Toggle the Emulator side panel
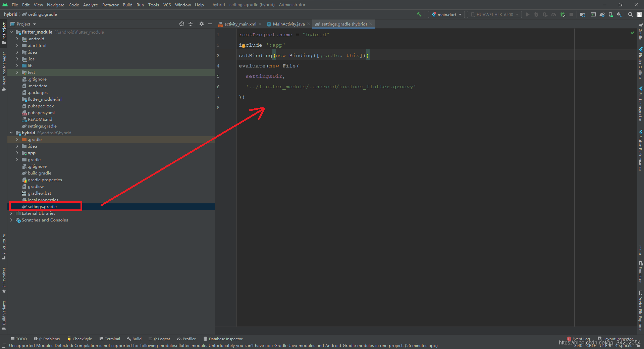 point(640,272)
